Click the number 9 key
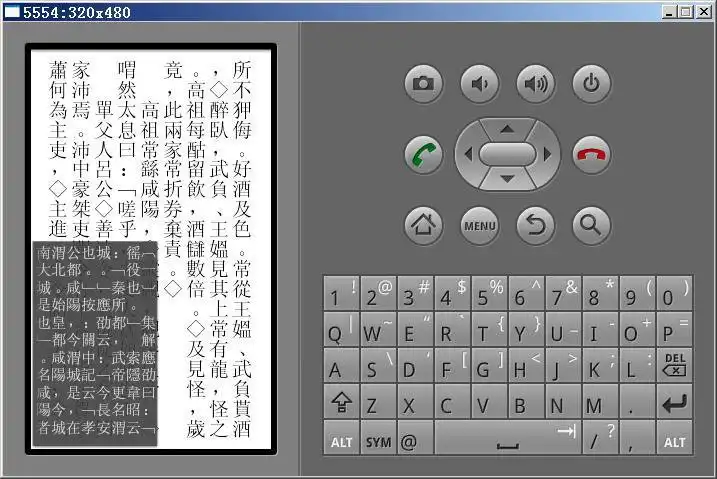 [x=638, y=293]
